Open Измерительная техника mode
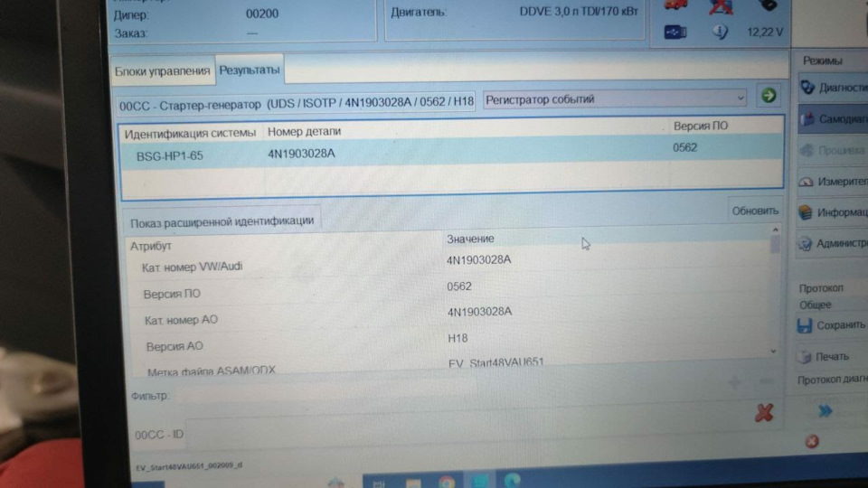The width and height of the screenshot is (868, 488). [833, 181]
